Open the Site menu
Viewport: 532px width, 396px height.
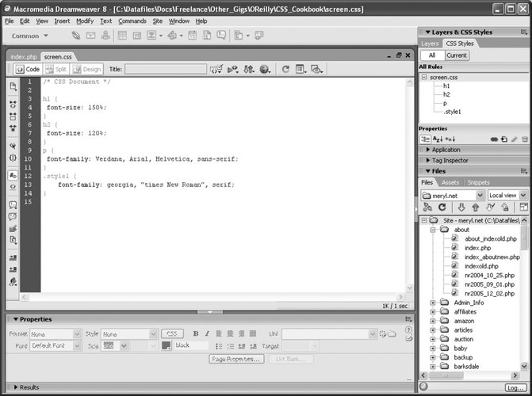tap(158, 21)
